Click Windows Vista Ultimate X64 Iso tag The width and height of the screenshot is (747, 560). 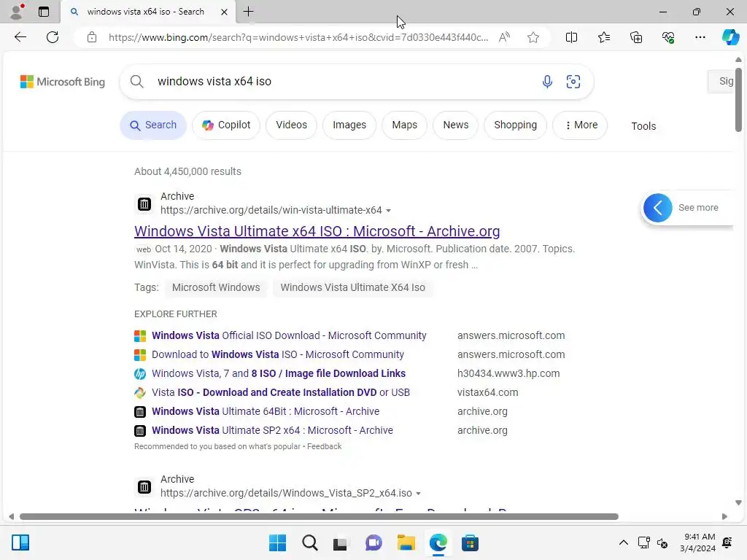pos(352,287)
